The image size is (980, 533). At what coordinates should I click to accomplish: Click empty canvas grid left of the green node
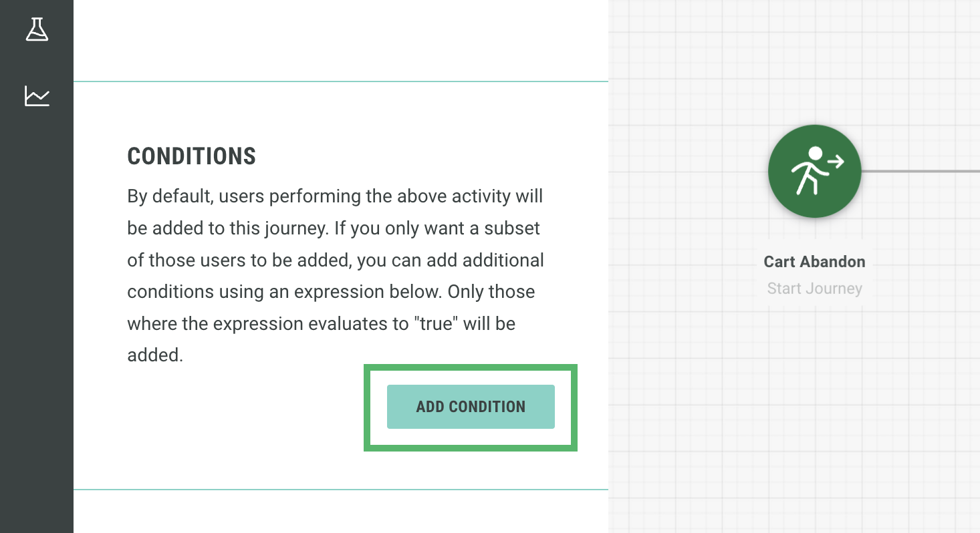(689, 171)
